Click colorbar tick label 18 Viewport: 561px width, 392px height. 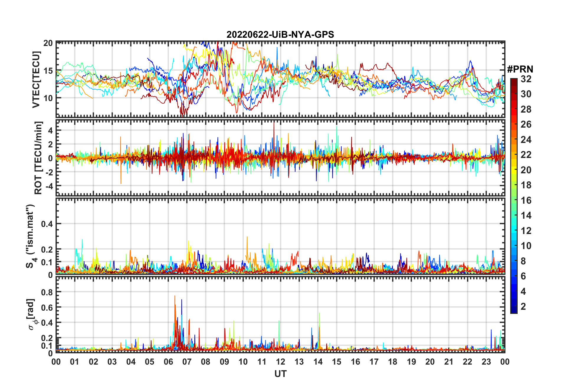tap(526, 185)
